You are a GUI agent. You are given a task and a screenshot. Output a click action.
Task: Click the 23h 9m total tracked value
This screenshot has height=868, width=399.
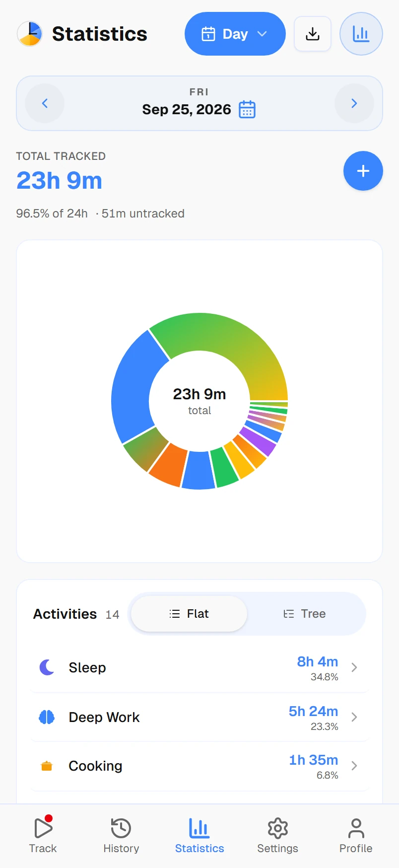(59, 180)
